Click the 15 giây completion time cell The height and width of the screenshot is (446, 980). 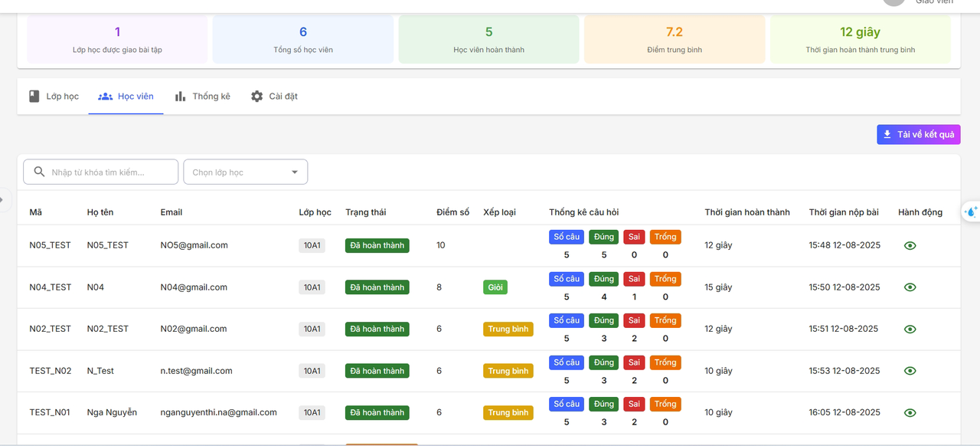[718, 287]
